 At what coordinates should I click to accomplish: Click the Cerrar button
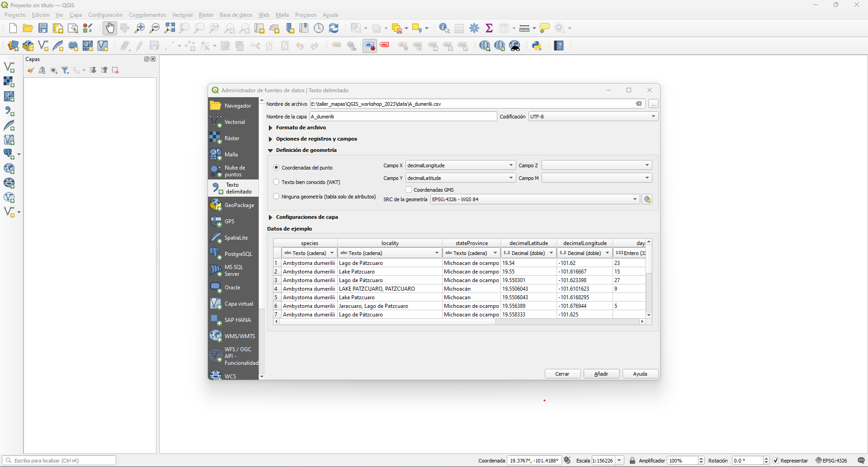coord(562,374)
